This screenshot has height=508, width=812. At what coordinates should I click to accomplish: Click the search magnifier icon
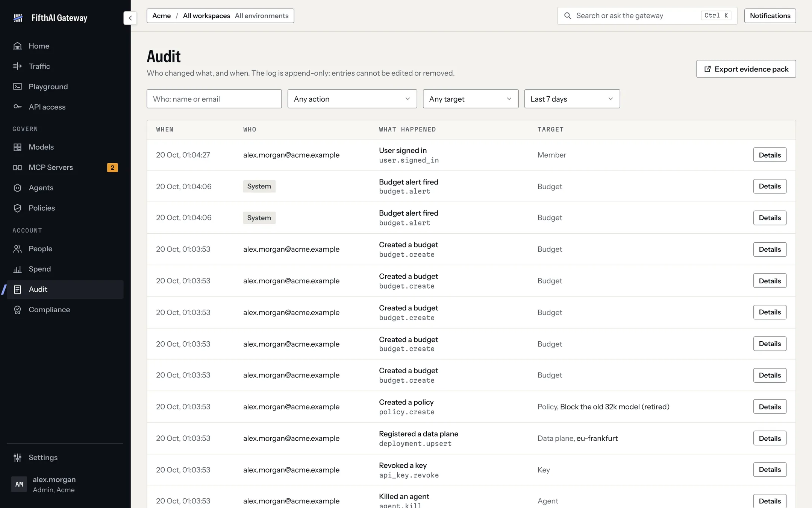pos(568,16)
